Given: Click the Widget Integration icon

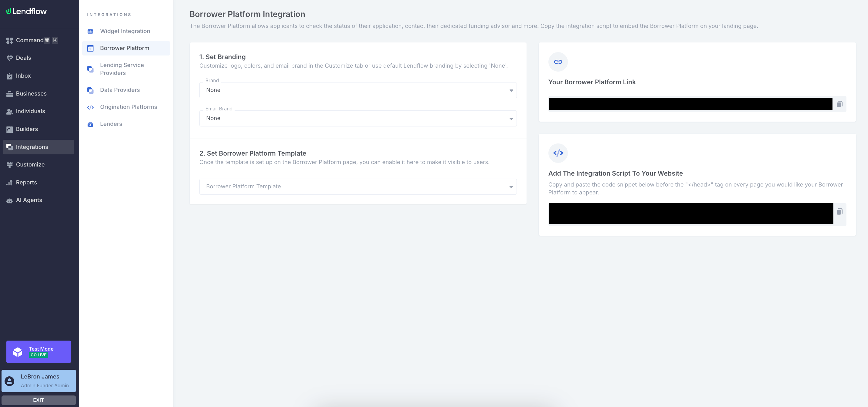Looking at the screenshot, I should (x=90, y=31).
